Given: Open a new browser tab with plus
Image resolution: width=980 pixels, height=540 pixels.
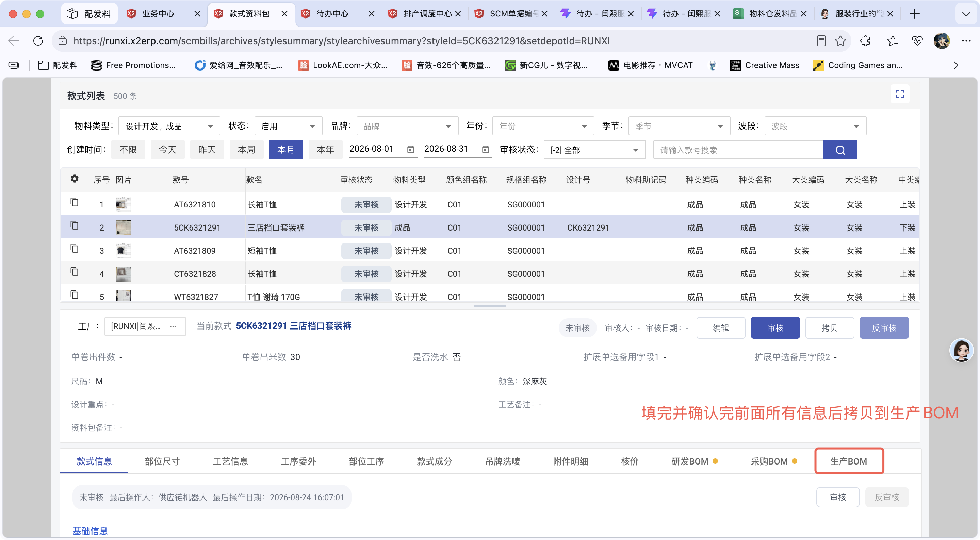Looking at the screenshot, I should [x=915, y=14].
